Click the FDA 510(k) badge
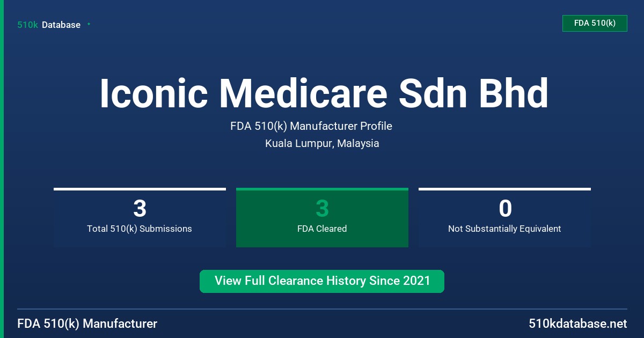The height and width of the screenshot is (338, 644). (x=595, y=23)
